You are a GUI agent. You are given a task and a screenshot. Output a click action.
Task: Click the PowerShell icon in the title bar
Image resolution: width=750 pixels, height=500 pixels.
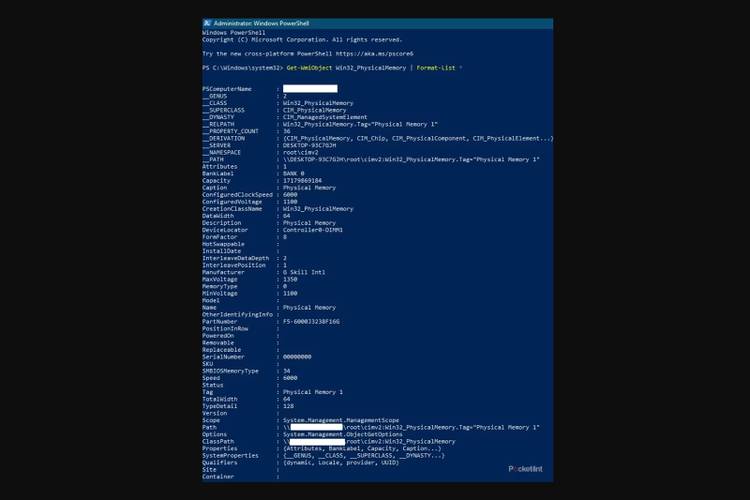(207, 22)
